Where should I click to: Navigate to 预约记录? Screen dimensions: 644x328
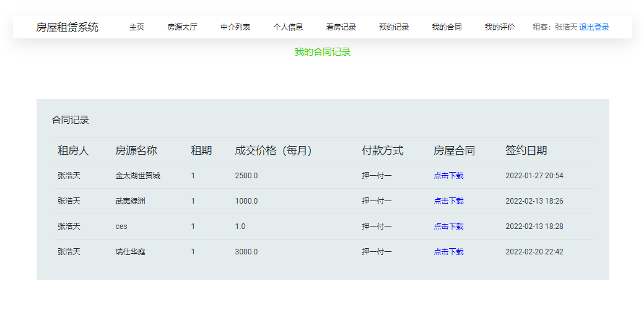394,27
